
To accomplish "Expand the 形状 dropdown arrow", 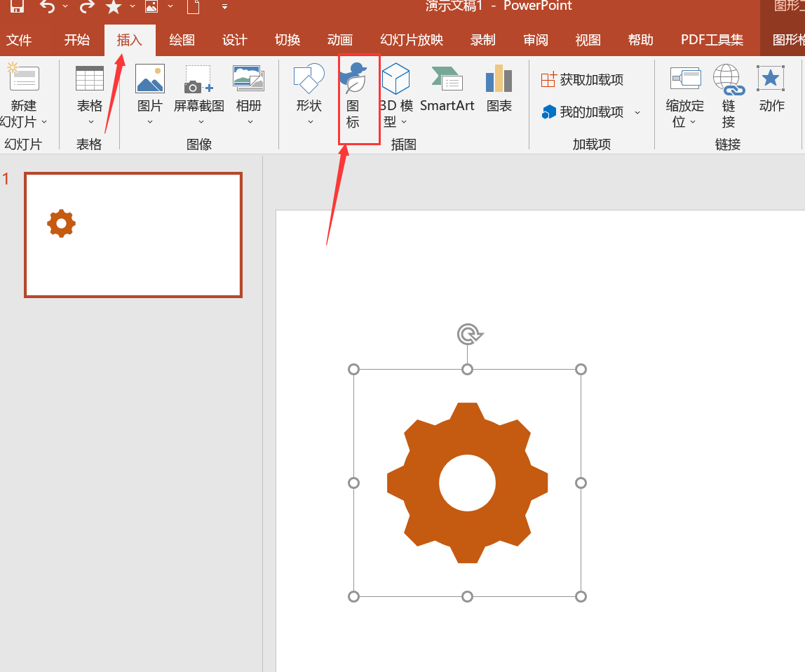I will pyautogui.click(x=311, y=122).
